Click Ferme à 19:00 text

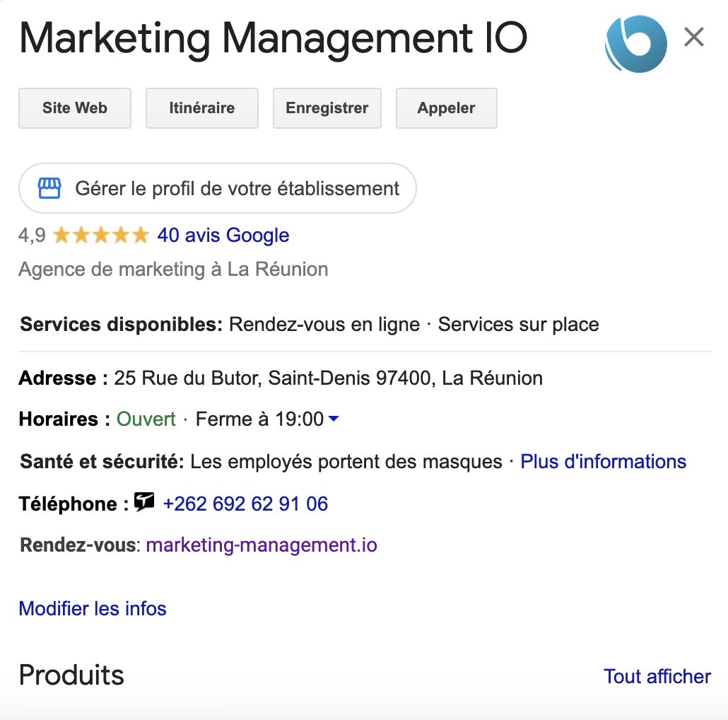pyautogui.click(x=259, y=419)
